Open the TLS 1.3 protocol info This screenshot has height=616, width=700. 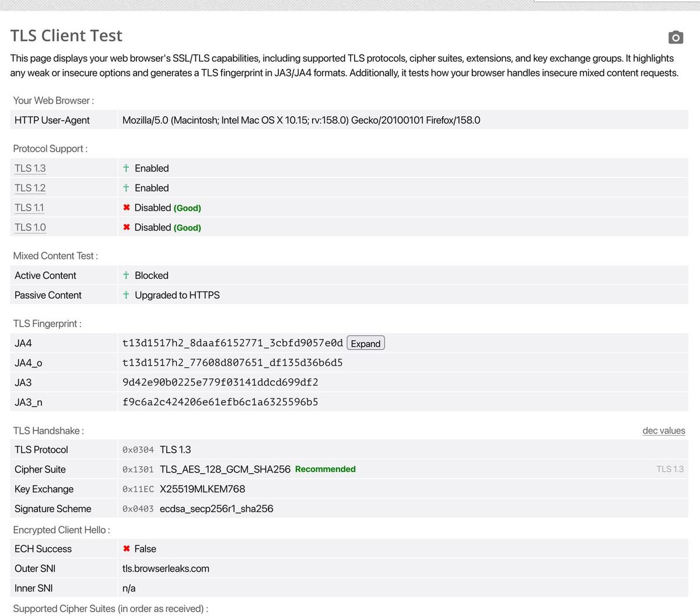[x=30, y=168]
